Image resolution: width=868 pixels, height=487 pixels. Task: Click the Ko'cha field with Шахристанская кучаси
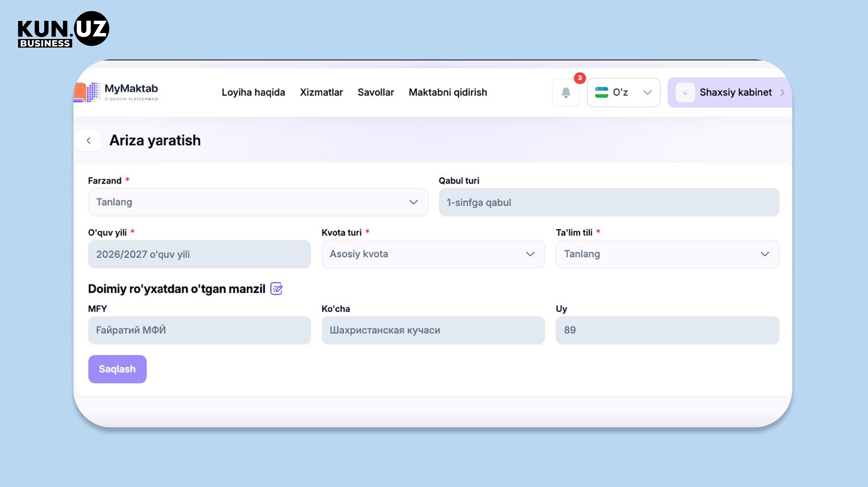tap(433, 330)
